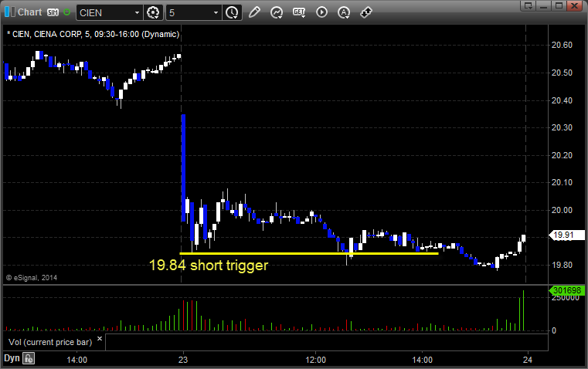
Task: Select the pencil drawing tool
Action: click(x=254, y=12)
